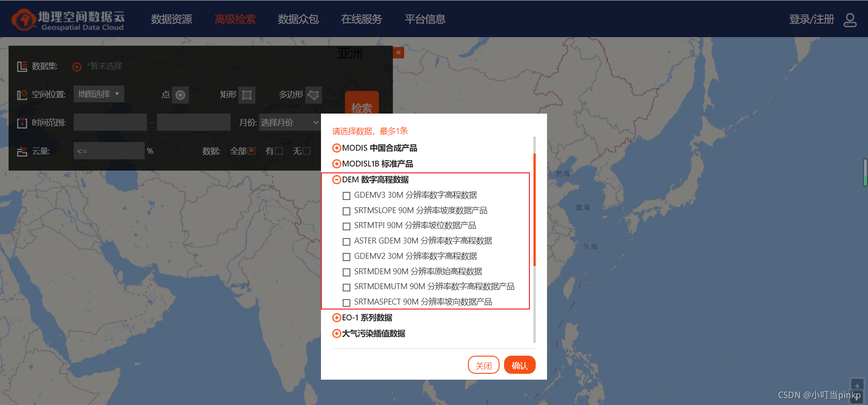Click the spatial location map icon
The height and width of the screenshot is (405, 868).
(22, 95)
